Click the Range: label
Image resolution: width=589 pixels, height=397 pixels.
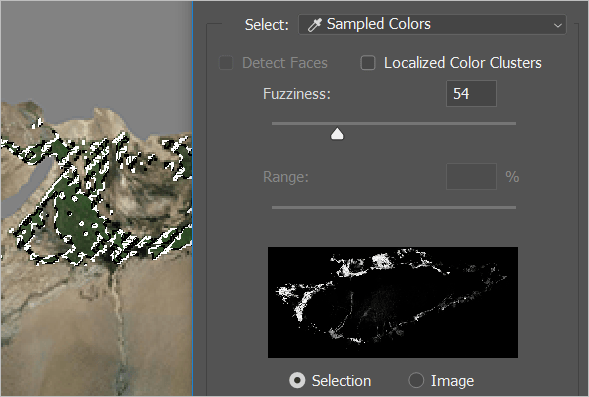click(285, 177)
